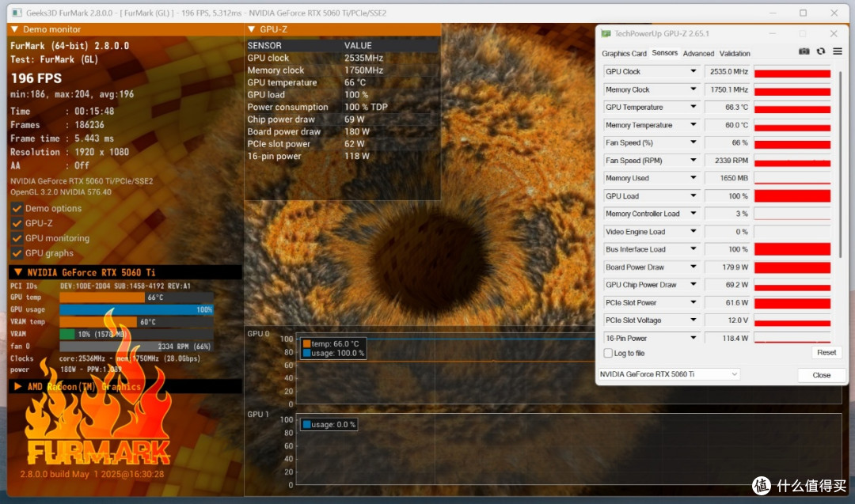This screenshot has height=504, width=855.
Task: Expand the AMD Radeon Graphics section
Action: point(18,386)
